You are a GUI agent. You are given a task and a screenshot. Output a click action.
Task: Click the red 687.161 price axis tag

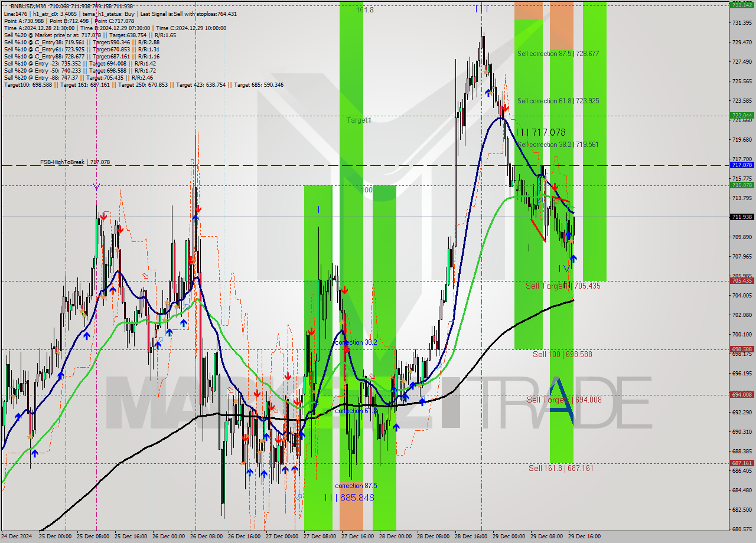click(742, 463)
